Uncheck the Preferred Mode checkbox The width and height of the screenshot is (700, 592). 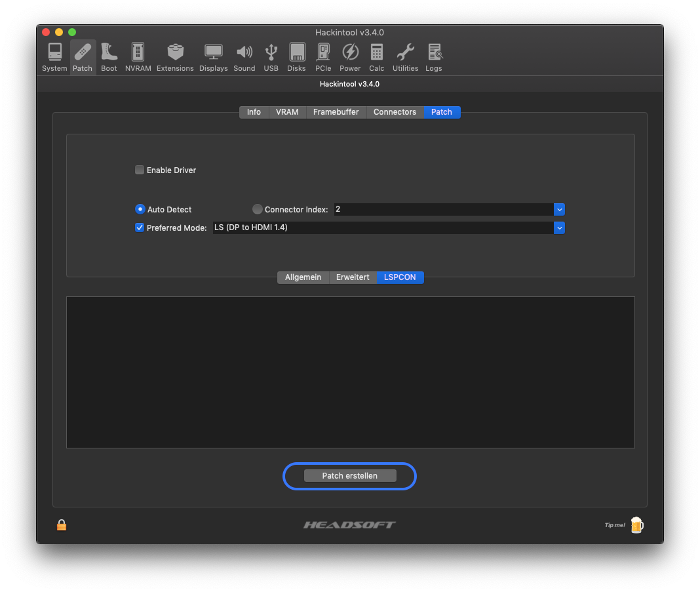click(x=140, y=227)
